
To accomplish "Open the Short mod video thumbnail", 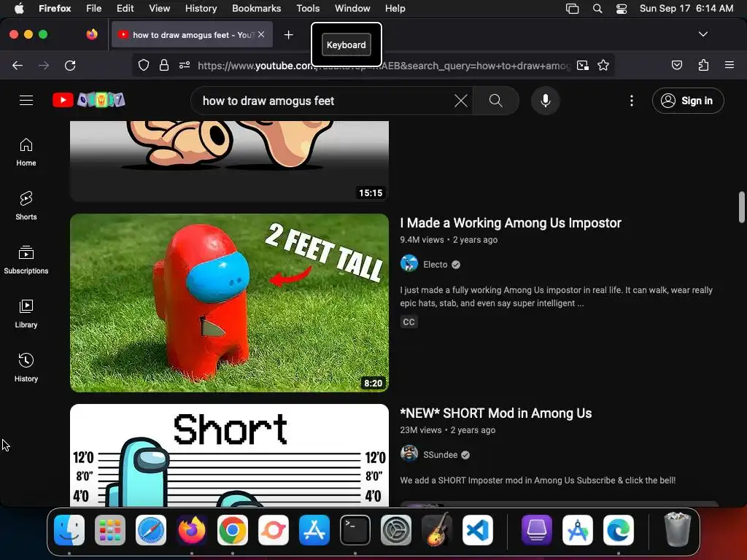I will 229,455.
